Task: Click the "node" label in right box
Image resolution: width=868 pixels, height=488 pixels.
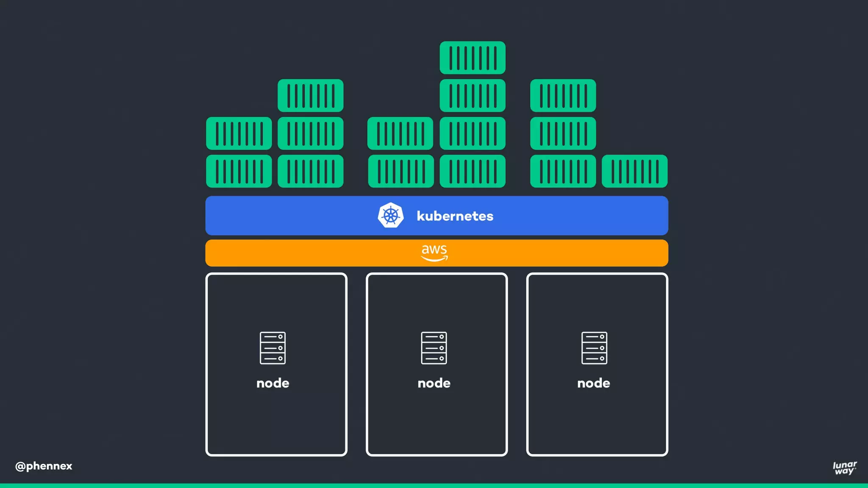Action: [x=593, y=383]
